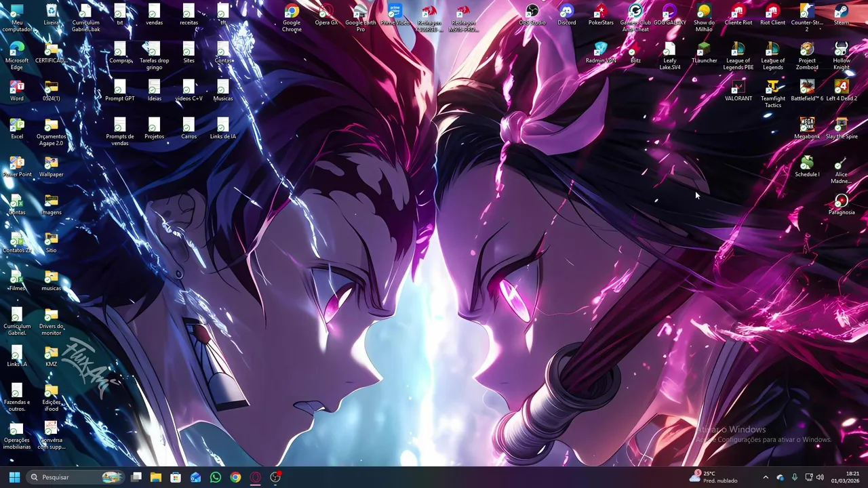868x488 pixels.
Task: Select the Radmin VPN desktop icon
Action: [x=601, y=53]
